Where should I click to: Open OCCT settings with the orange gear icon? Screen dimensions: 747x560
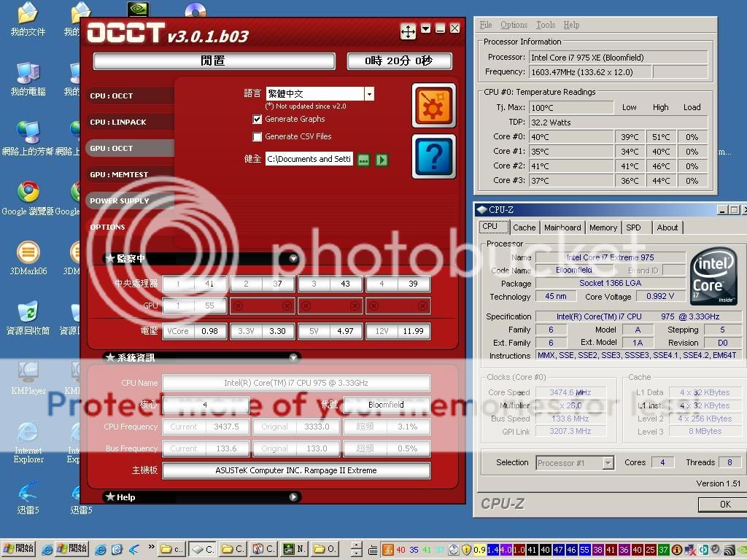[433, 105]
